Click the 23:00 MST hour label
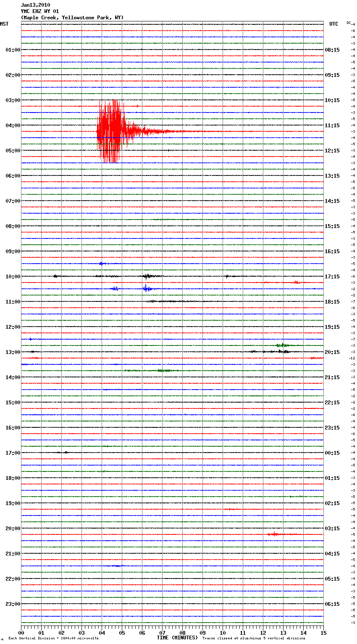Image resolution: width=357 pixels, height=644 pixels. pyautogui.click(x=13, y=604)
